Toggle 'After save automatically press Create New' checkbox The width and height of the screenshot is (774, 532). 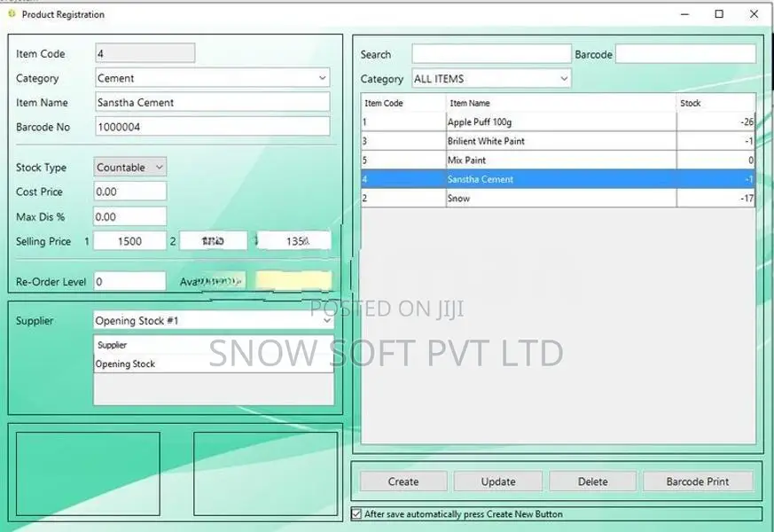pyautogui.click(x=356, y=514)
